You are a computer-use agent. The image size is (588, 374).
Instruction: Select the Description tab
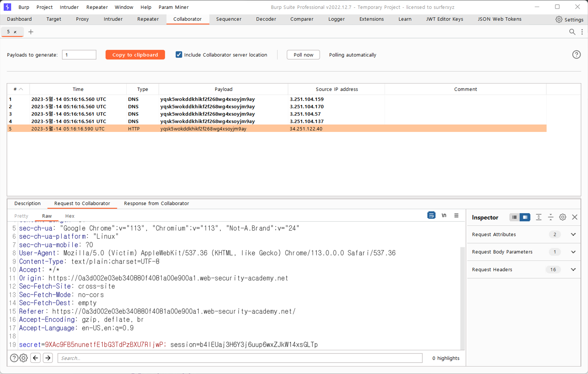click(27, 203)
